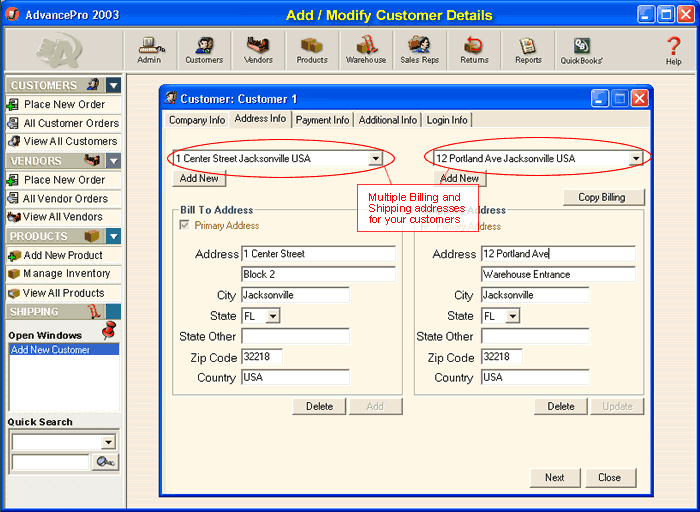Collapse the CUSTOMERS sidebar section

click(113, 85)
